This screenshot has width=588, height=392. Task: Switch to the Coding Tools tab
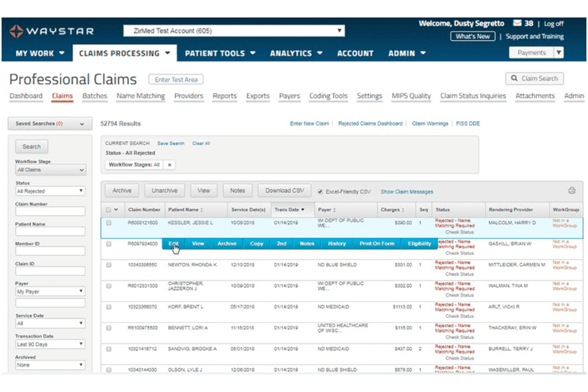click(x=328, y=96)
